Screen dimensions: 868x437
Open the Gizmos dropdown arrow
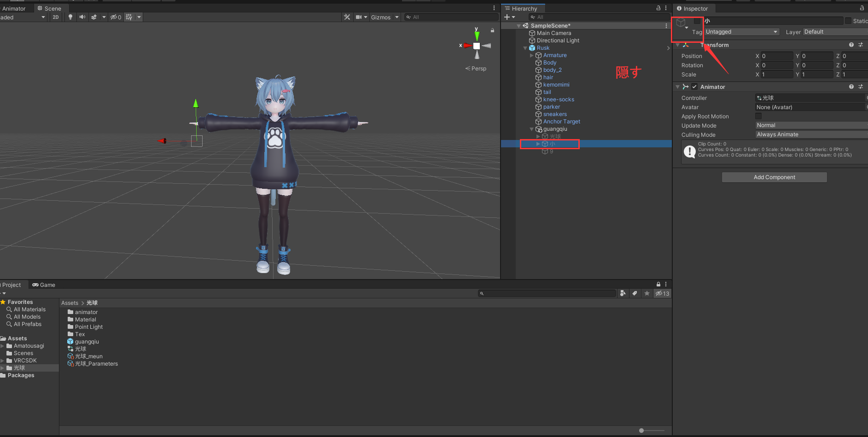pos(397,17)
